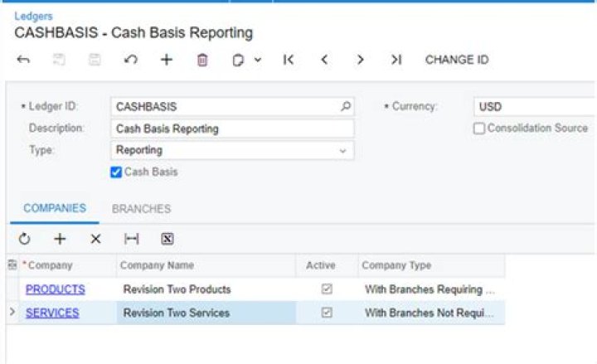Click the CHANGE ID button
This screenshot has width=597, height=364.
coord(456,60)
